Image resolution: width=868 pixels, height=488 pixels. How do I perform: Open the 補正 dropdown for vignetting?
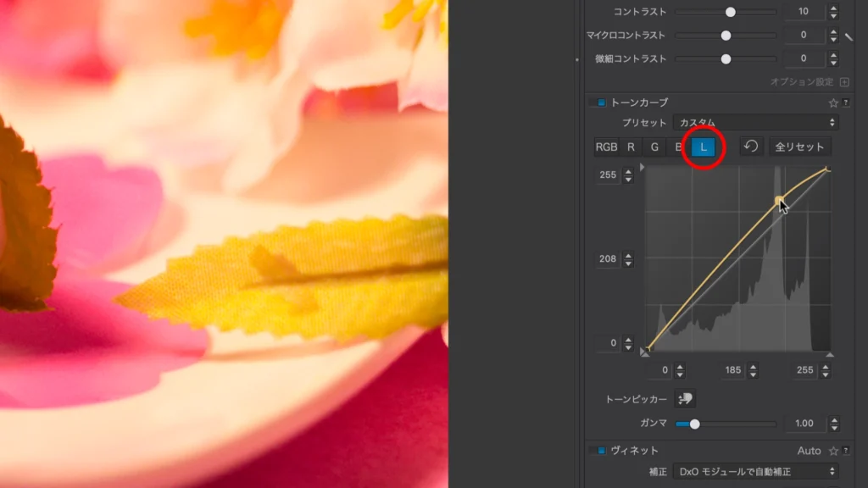754,471
